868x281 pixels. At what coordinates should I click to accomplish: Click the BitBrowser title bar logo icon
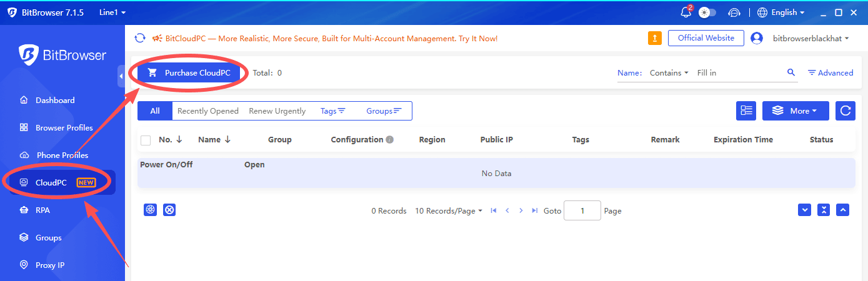point(12,12)
